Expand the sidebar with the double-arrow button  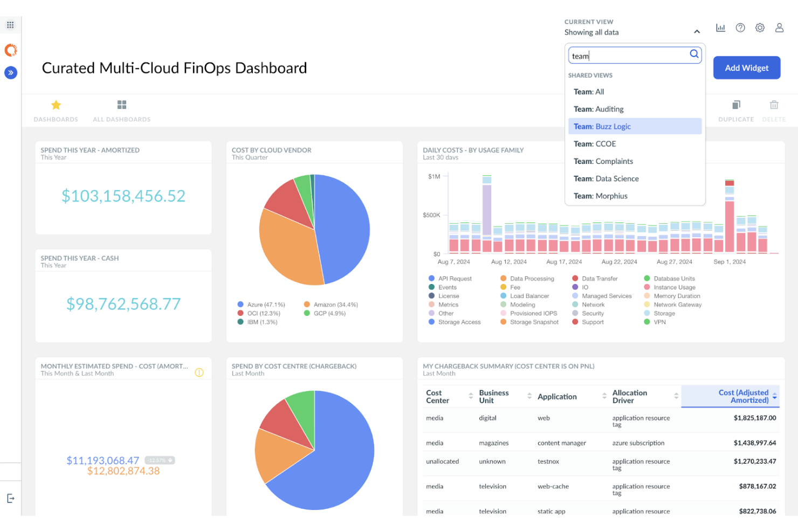click(11, 72)
